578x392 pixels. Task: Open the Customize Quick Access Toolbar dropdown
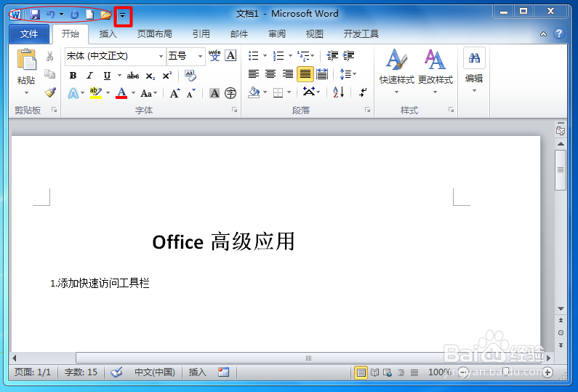(x=122, y=15)
